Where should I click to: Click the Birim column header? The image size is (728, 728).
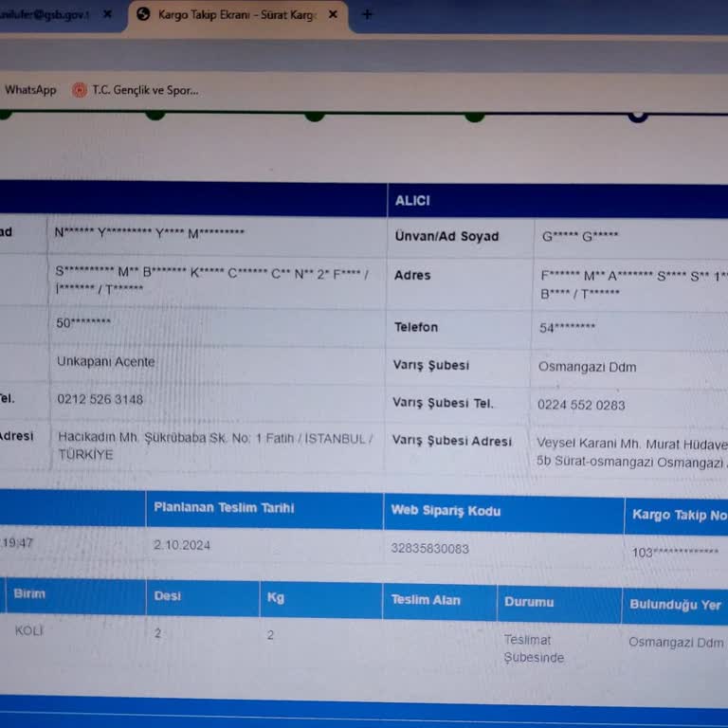[29, 593]
